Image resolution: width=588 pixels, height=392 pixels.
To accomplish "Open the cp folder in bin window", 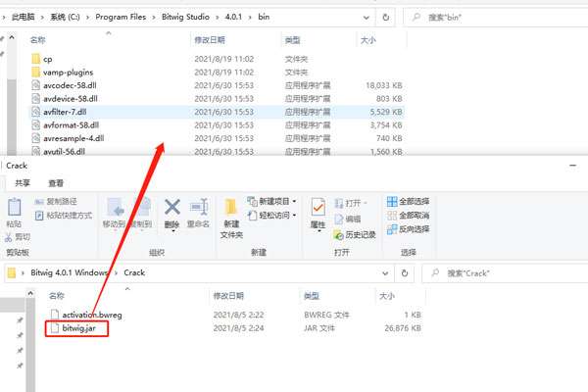I will 47,59.
